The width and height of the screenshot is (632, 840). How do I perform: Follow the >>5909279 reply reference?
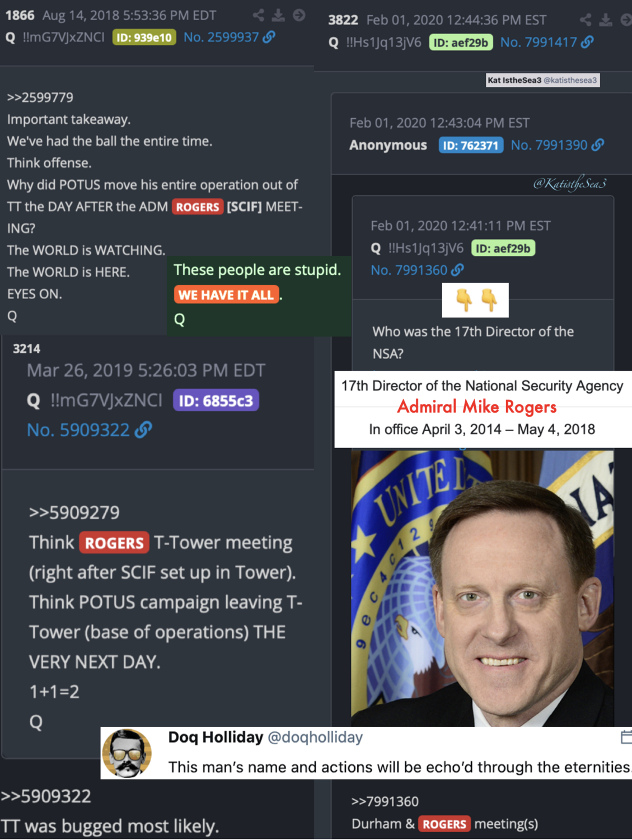point(74,512)
